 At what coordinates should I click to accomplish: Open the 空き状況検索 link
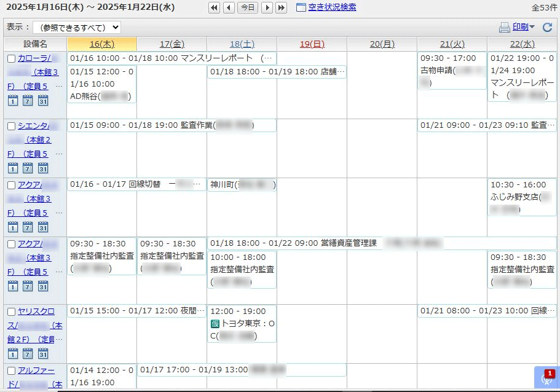(x=331, y=8)
